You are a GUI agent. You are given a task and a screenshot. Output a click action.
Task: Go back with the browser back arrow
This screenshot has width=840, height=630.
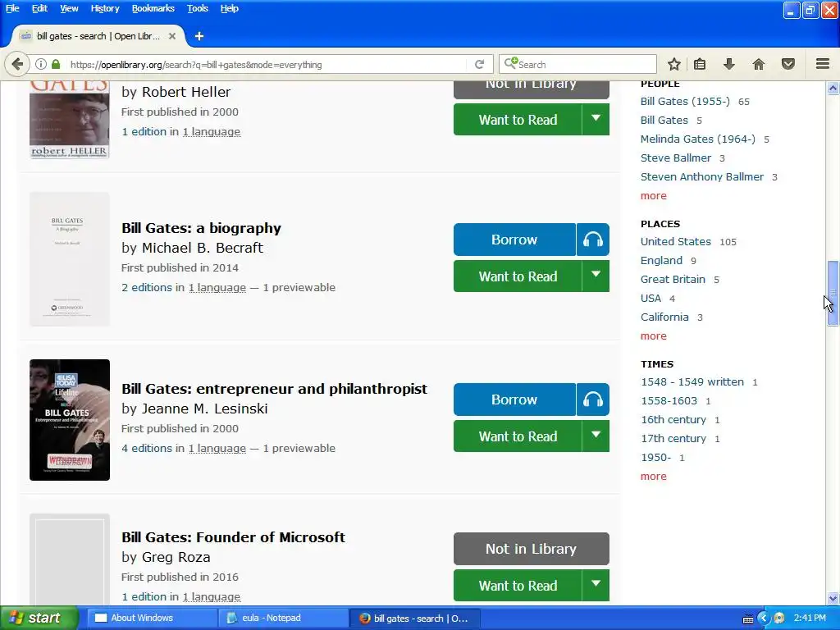(x=17, y=64)
